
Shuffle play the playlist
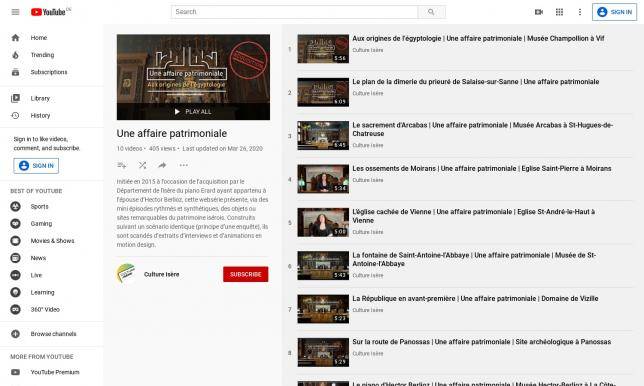pos(143,165)
